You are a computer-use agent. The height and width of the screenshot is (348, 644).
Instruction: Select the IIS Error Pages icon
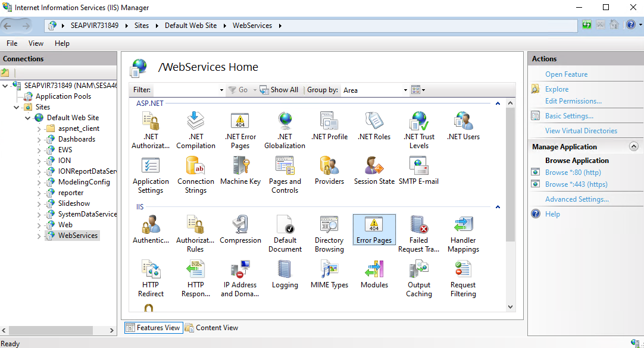point(374,230)
